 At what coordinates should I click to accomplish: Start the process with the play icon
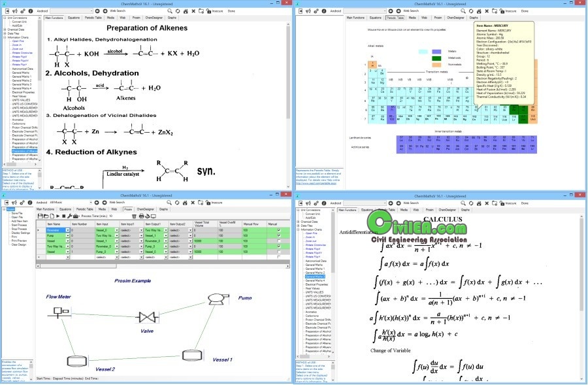(57, 216)
